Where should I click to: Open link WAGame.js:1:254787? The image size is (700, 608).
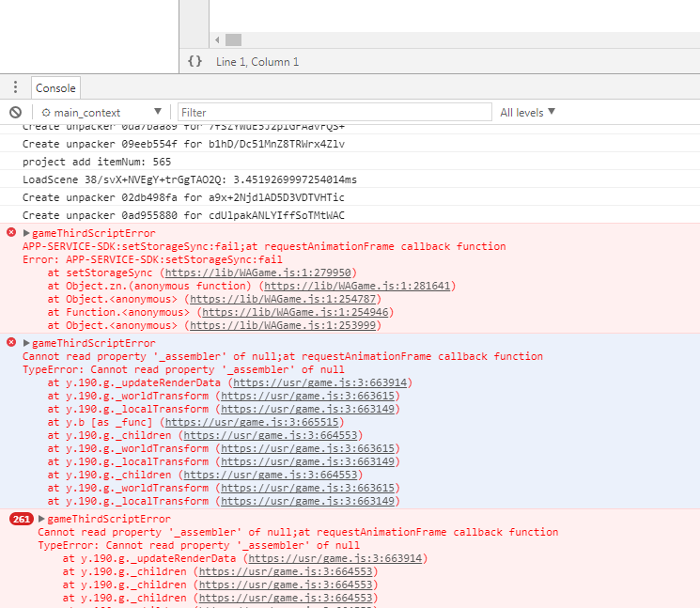point(283,299)
